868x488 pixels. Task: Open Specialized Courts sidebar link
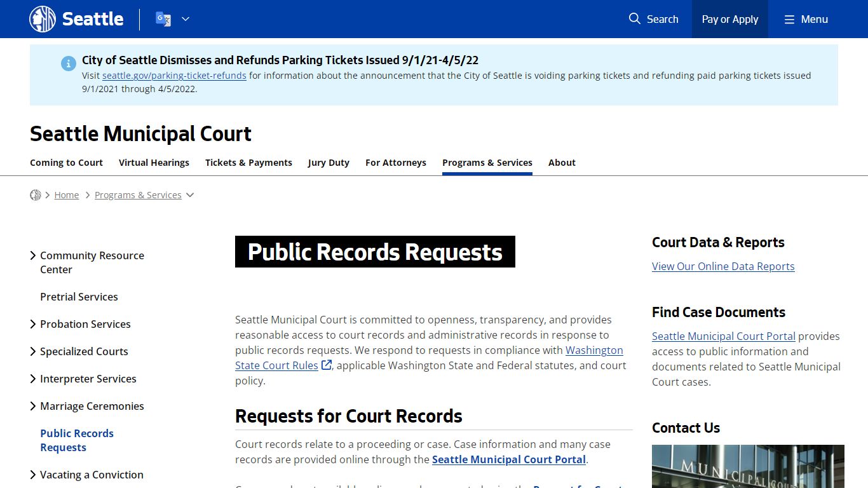click(84, 351)
